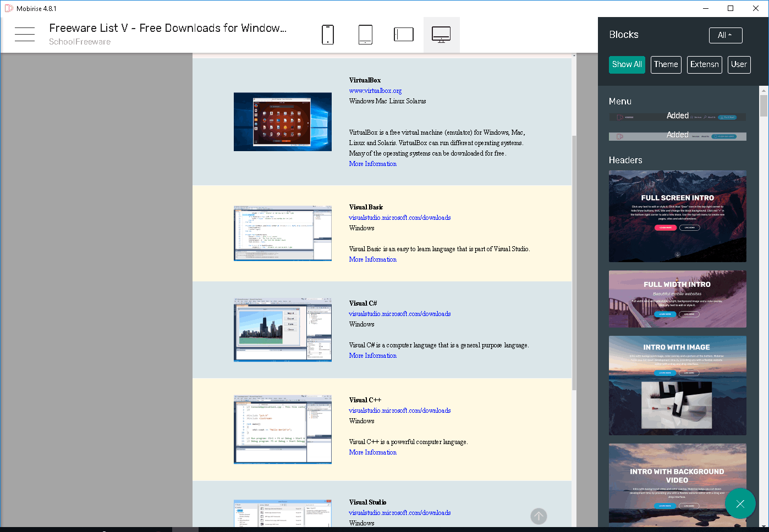Click the second Added menu block

click(678, 136)
